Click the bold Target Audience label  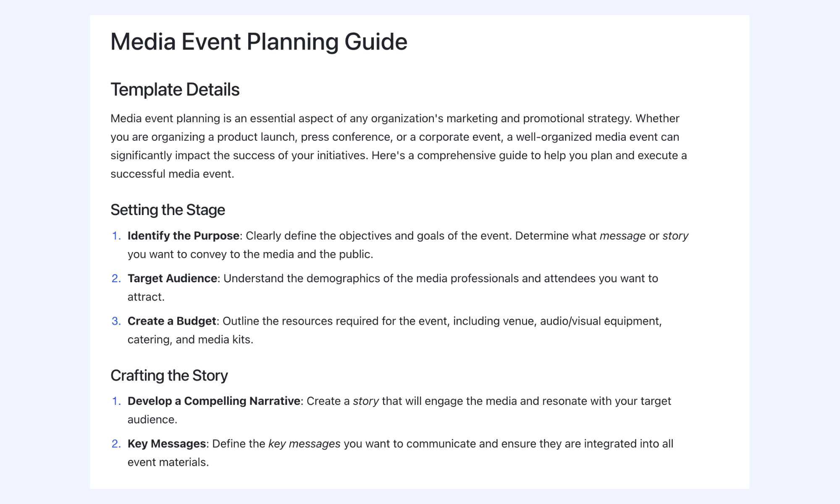(172, 278)
